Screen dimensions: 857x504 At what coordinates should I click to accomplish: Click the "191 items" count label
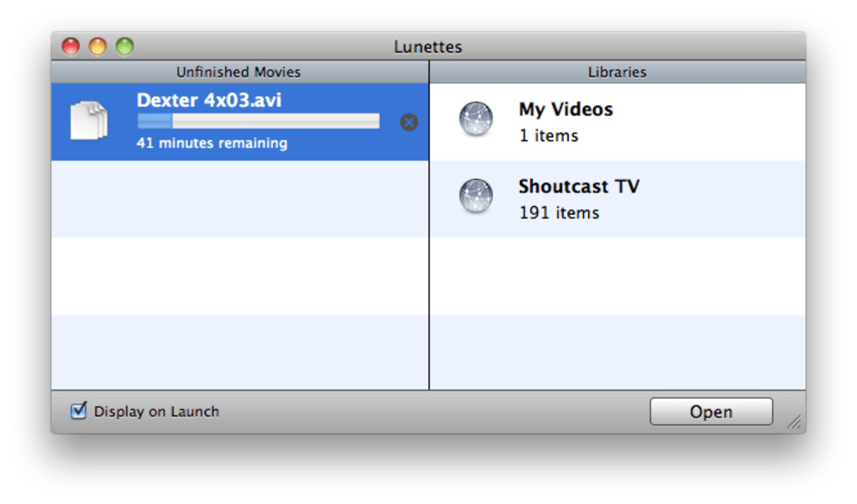pos(559,213)
